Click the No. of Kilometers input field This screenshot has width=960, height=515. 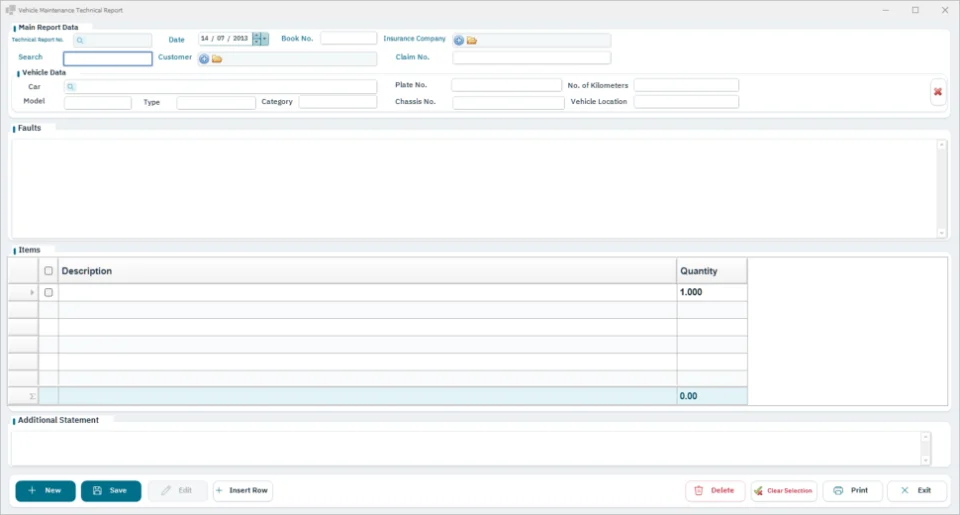(x=686, y=85)
